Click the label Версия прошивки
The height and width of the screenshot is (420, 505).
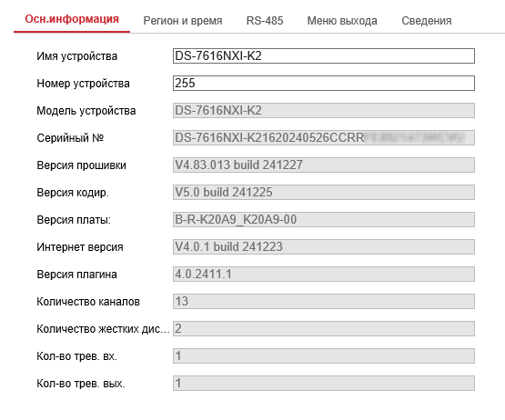click(x=82, y=165)
